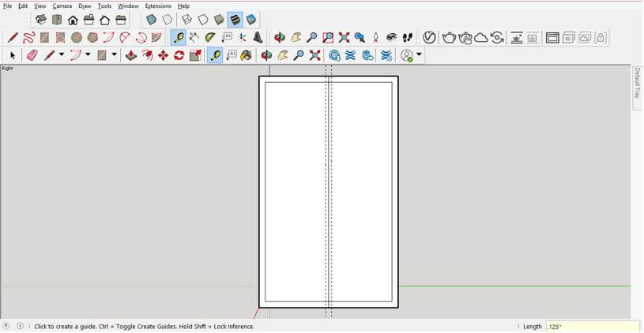
Task: Select the Circle tool
Action: 77,38
